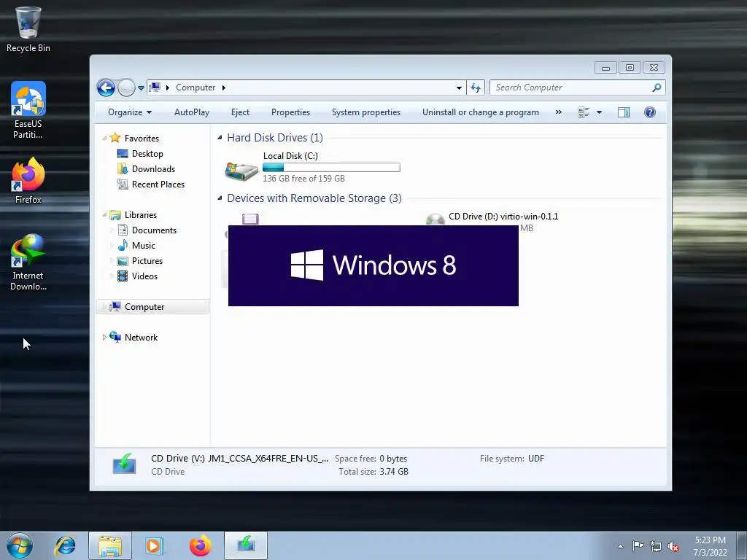
Task: Click the Forward navigation arrow
Action: 126,87
